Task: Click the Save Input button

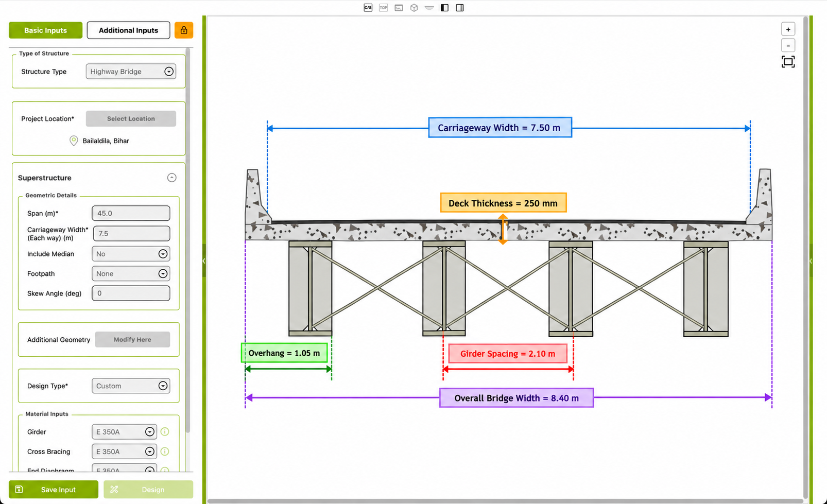Action: tap(54, 489)
